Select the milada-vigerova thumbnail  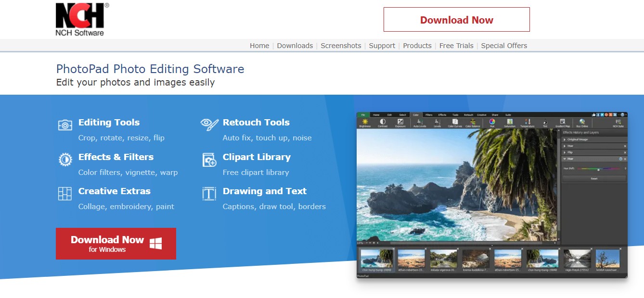(x=443, y=261)
